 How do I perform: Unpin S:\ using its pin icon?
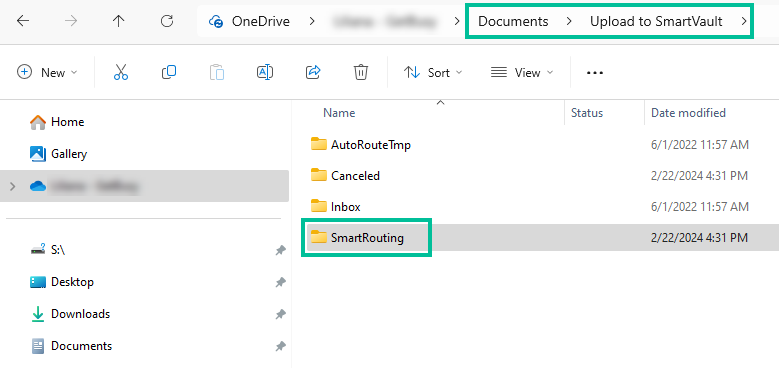(x=280, y=251)
